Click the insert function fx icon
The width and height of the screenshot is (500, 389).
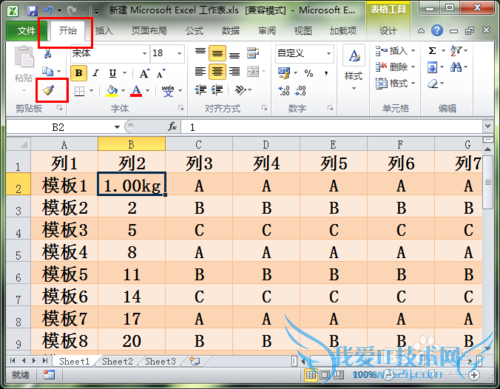point(172,127)
